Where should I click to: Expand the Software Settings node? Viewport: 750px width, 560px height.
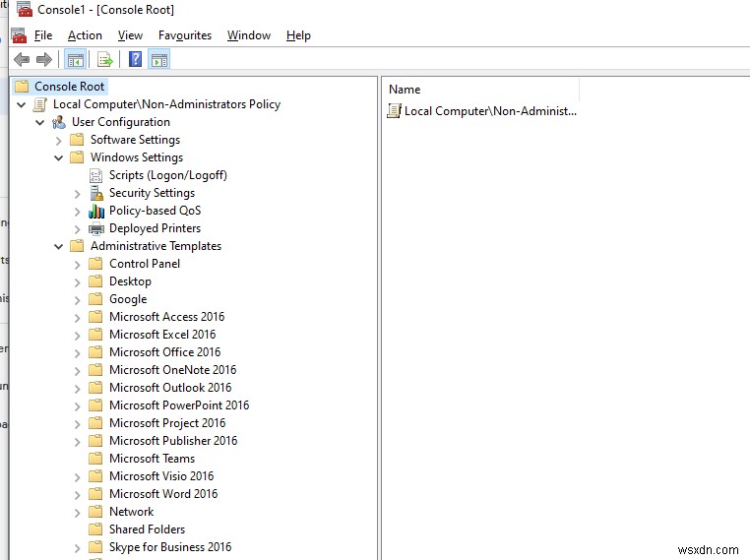[x=58, y=141]
